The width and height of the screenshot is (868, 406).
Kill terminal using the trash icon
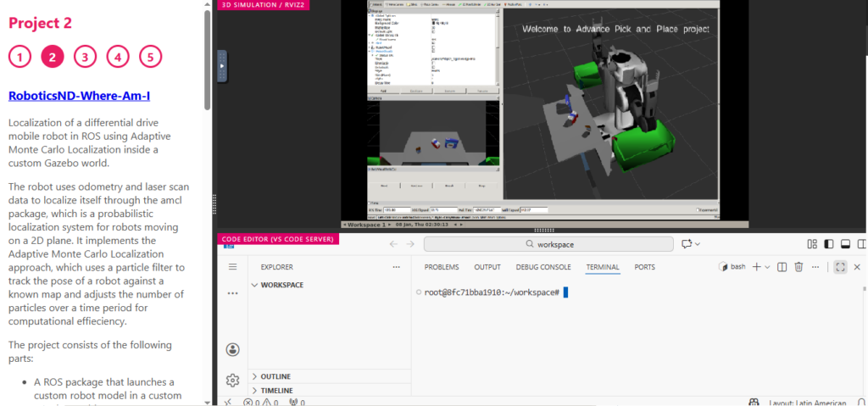coord(798,267)
